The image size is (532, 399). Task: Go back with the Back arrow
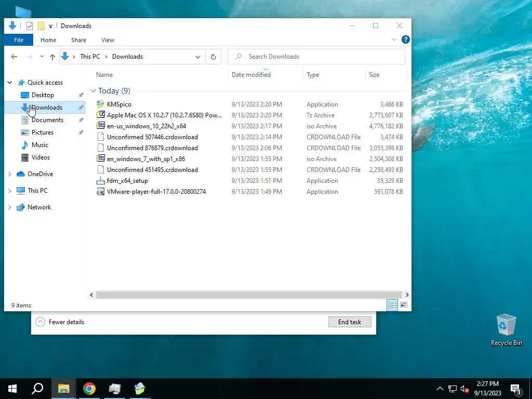[14, 57]
